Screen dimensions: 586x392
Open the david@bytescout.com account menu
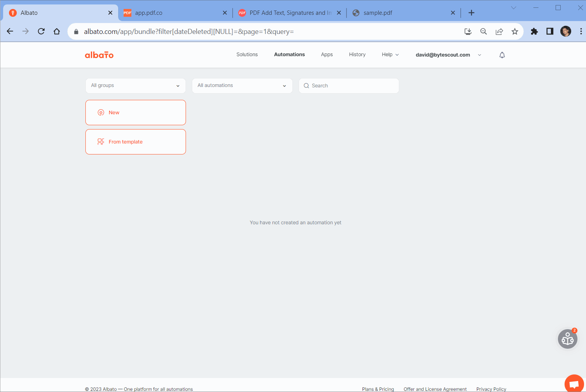pos(448,55)
